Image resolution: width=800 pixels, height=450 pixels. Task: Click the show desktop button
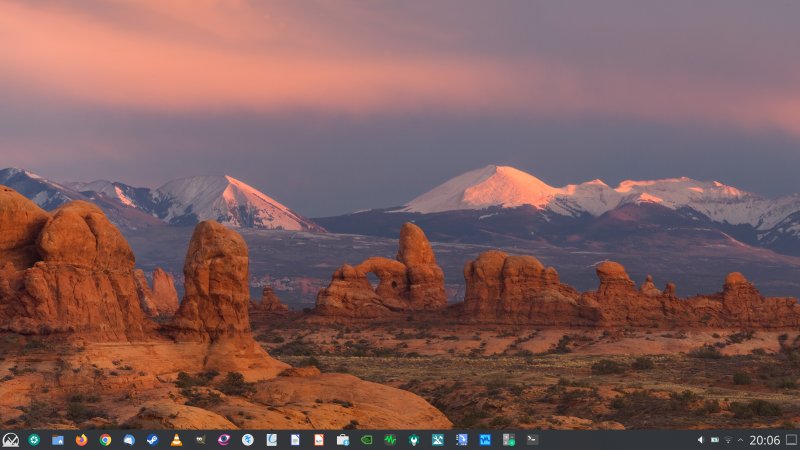(791, 440)
